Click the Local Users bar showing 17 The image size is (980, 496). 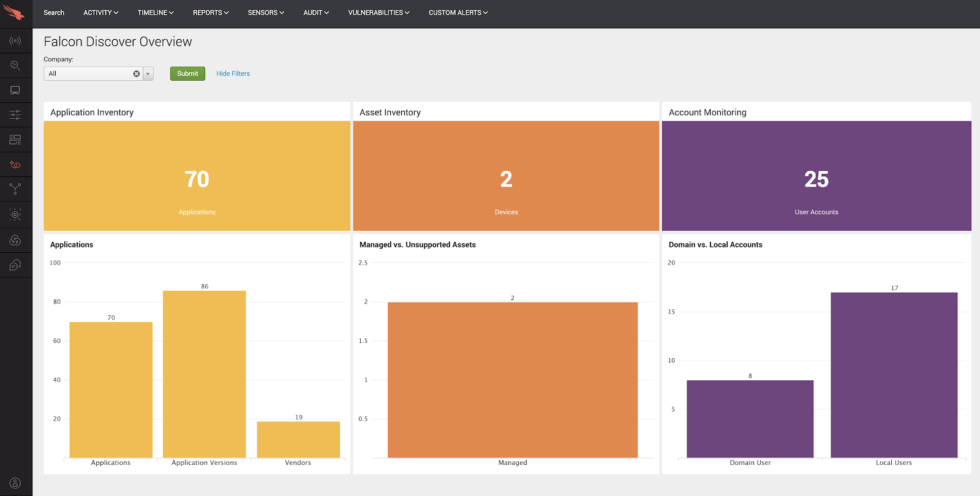click(x=894, y=375)
